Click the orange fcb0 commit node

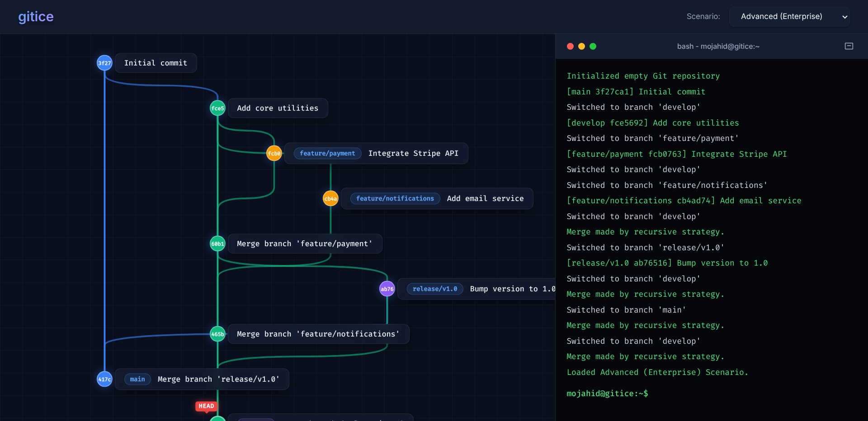click(274, 153)
